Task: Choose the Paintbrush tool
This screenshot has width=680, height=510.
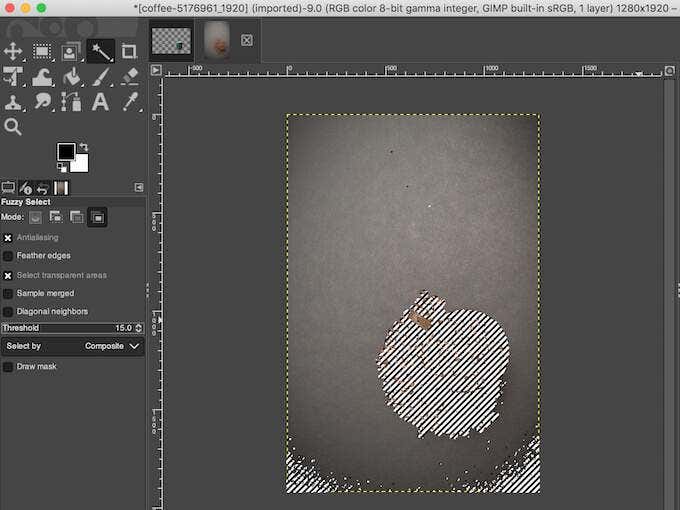Action: 100,77
